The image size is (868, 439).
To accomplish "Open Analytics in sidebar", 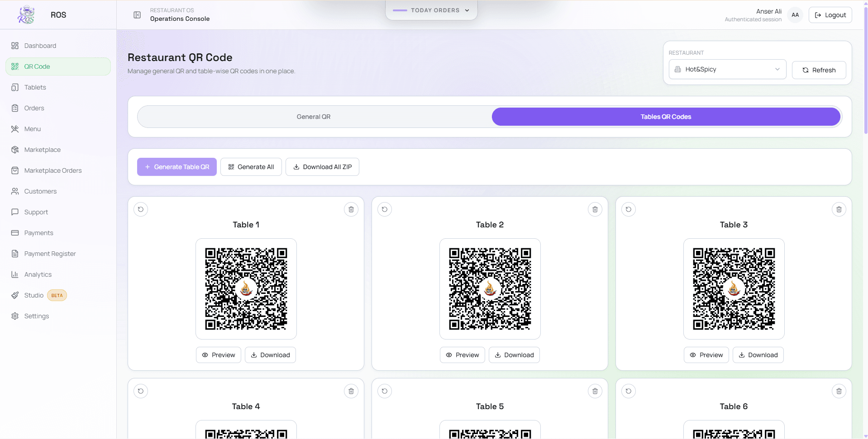I will coord(58,274).
